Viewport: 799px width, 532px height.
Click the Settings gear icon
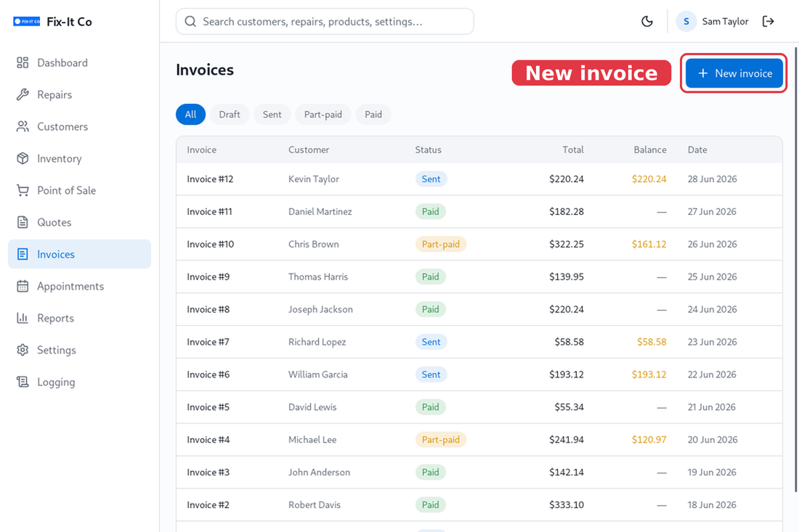pos(23,351)
